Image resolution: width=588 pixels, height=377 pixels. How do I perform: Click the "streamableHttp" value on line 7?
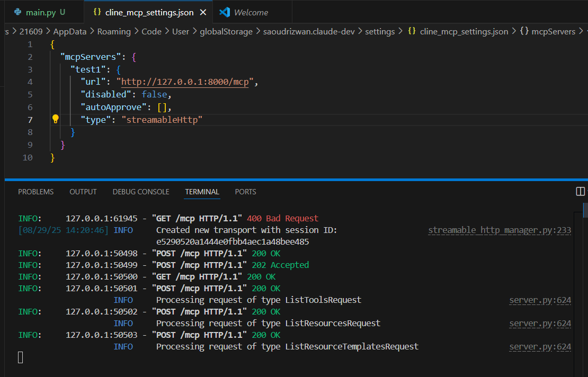[162, 120]
